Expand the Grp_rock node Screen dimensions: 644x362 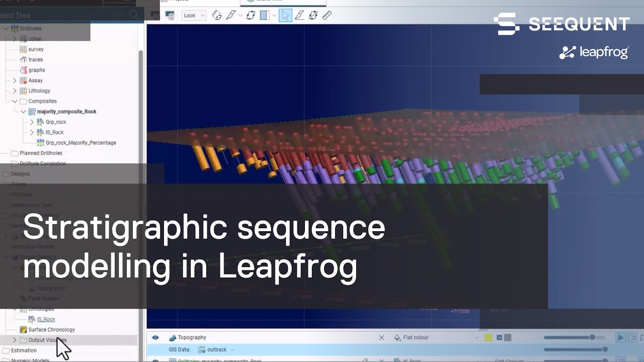(x=32, y=122)
